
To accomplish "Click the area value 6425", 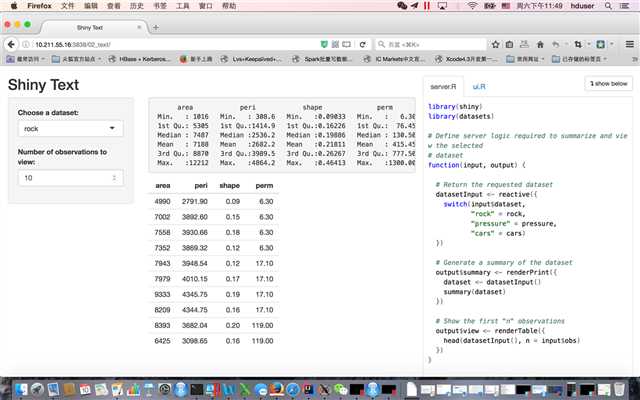I will 162,341.
